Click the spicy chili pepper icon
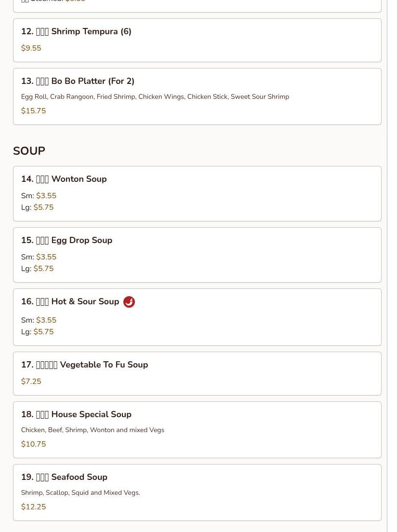 coord(129,301)
